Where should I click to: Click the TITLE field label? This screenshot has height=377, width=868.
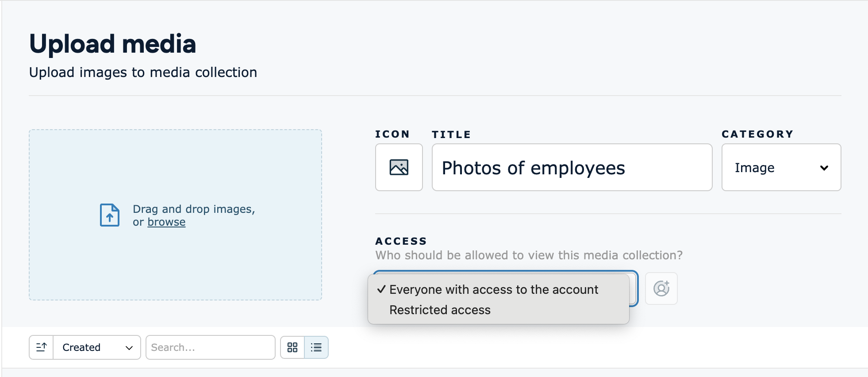click(451, 135)
